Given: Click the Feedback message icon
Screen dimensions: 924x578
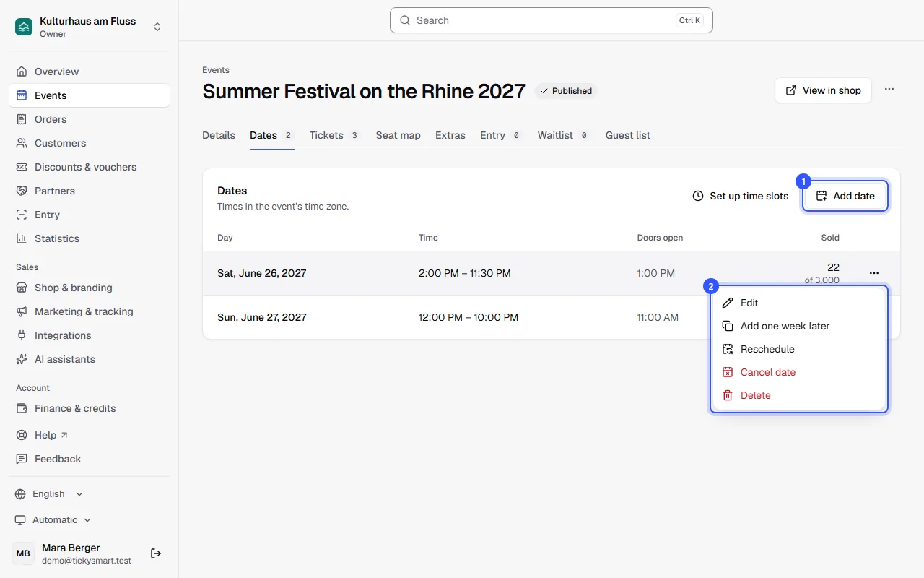Looking at the screenshot, I should tap(22, 459).
